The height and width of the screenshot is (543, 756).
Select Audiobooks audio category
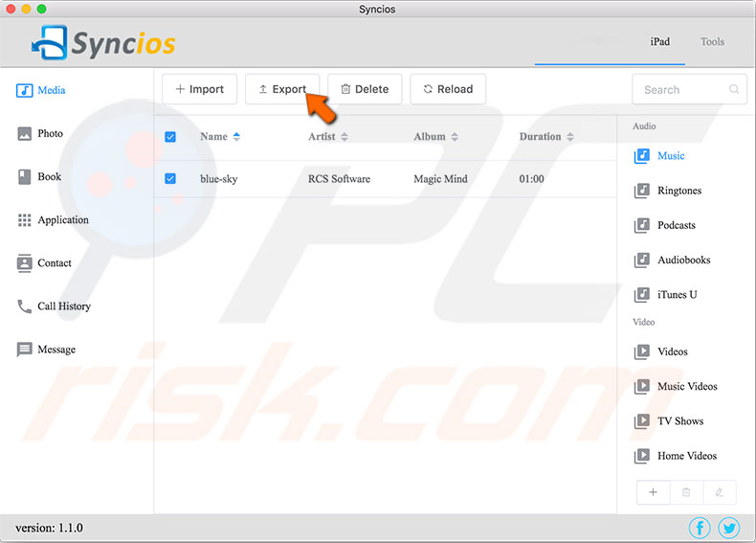[x=672, y=260]
